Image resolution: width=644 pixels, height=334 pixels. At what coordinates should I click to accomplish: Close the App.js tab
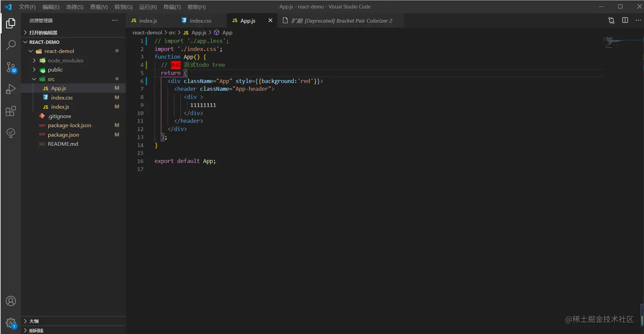270,20
